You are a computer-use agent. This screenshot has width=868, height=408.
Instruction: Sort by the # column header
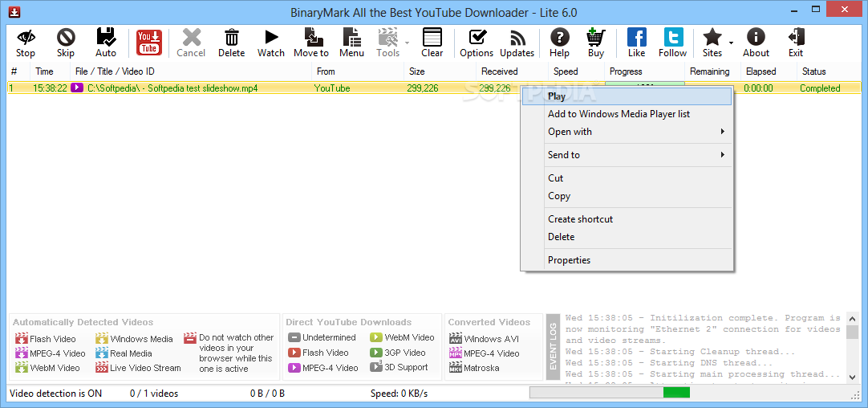18,71
